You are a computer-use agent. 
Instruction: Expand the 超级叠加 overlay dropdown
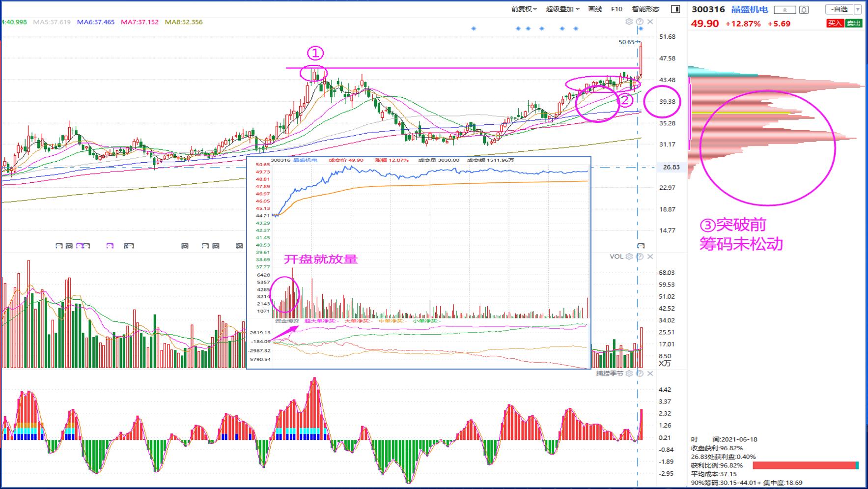tap(562, 9)
